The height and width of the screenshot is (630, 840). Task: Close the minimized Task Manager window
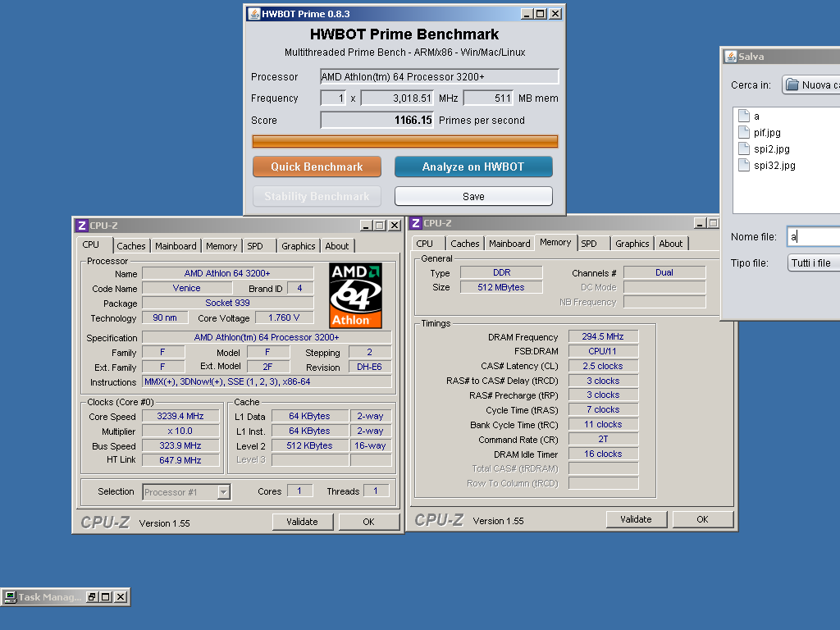tap(121, 597)
